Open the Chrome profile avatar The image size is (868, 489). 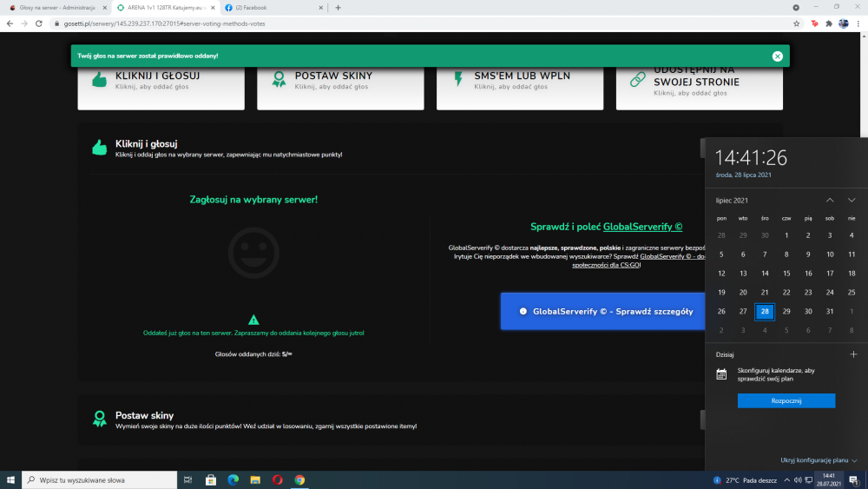pyautogui.click(x=843, y=23)
